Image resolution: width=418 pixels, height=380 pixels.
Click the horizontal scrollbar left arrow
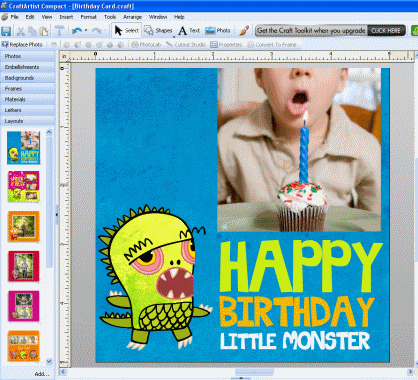coord(63,371)
